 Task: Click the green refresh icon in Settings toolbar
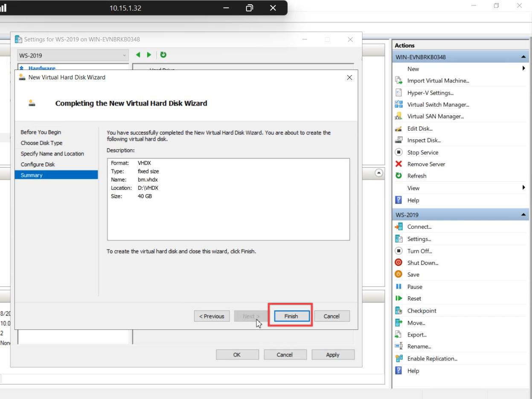(x=163, y=55)
